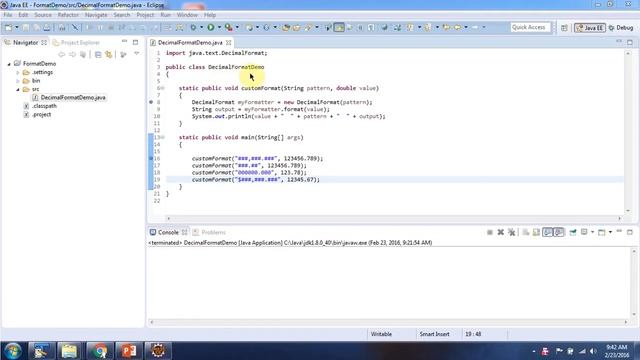Click the Search flashlight icon in toolbar
Image resolution: width=640 pixels, height=360 pixels.
[308, 27]
